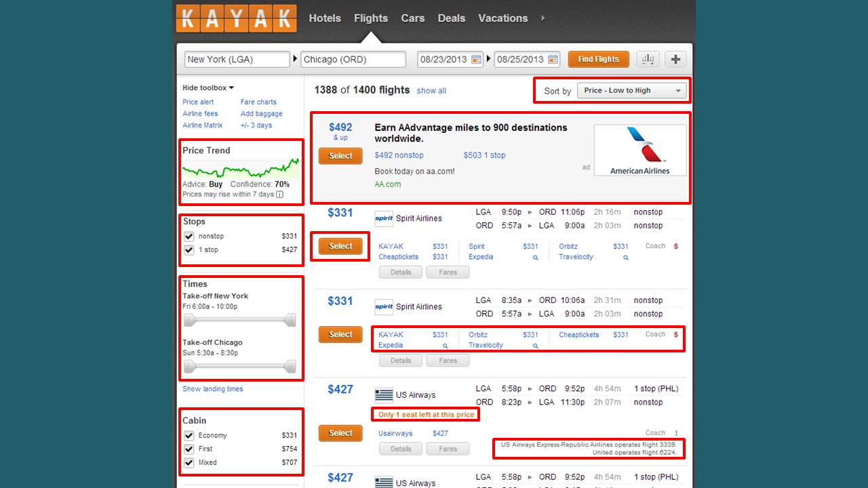The width and height of the screenshot is (868, 488).
Task: Click Spirit logo on the 9:50p flight
Action: 384,218
